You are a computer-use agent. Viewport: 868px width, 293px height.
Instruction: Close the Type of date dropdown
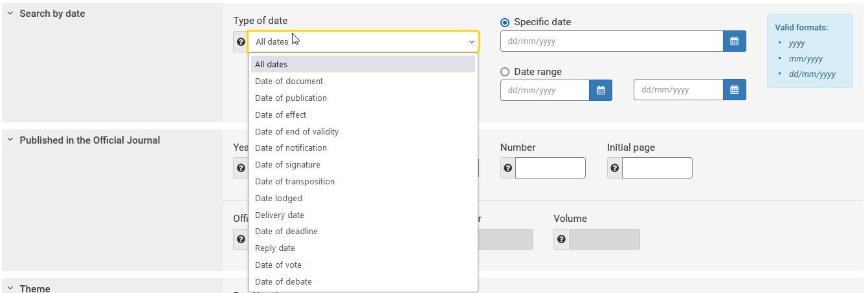(x=471, y=42)
